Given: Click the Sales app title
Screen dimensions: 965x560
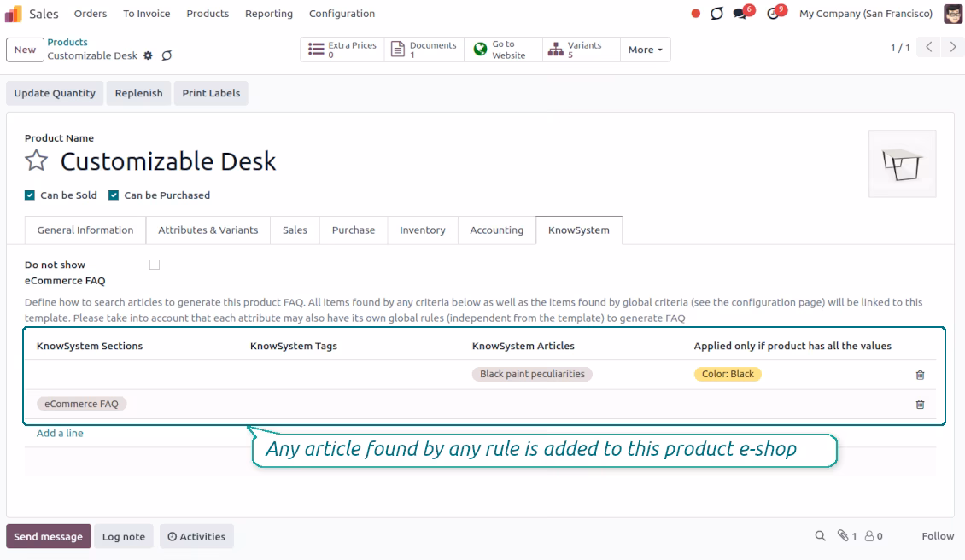Looking at the screenshot, I should [x=44, y=14].
